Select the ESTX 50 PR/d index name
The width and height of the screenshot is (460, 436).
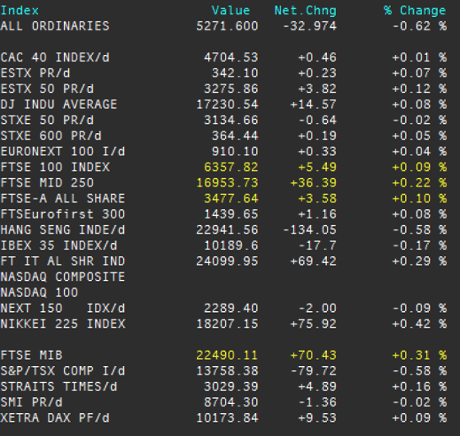click(x=47, y=89)
